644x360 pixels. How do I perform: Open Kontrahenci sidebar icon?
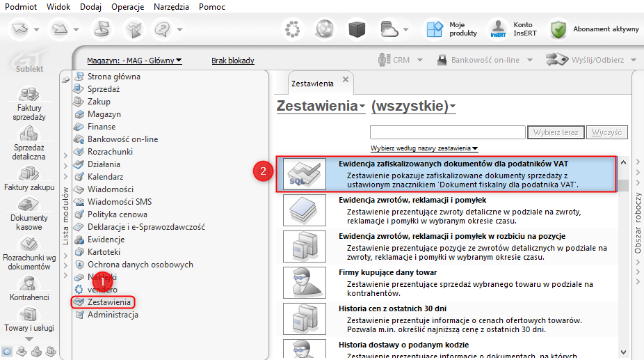pos(29,283)
